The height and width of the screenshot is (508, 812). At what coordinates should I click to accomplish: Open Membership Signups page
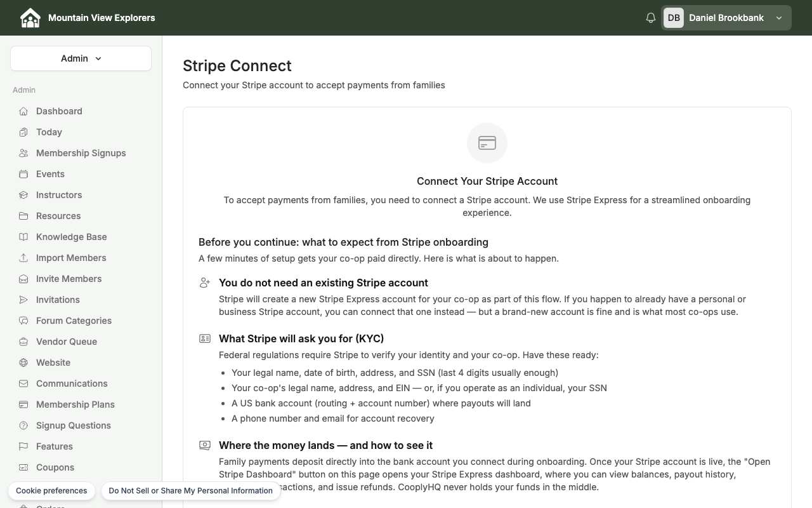(81, 153)
